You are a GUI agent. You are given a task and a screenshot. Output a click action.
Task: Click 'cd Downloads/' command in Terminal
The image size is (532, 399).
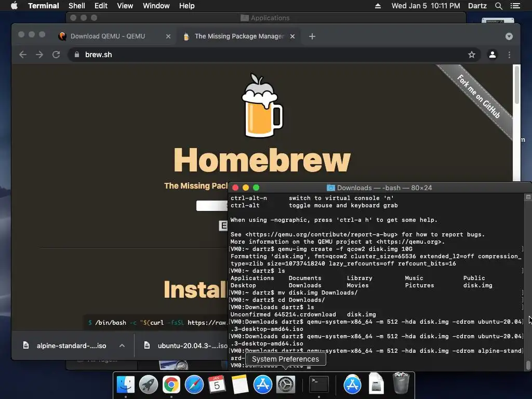tap(301, 300)
